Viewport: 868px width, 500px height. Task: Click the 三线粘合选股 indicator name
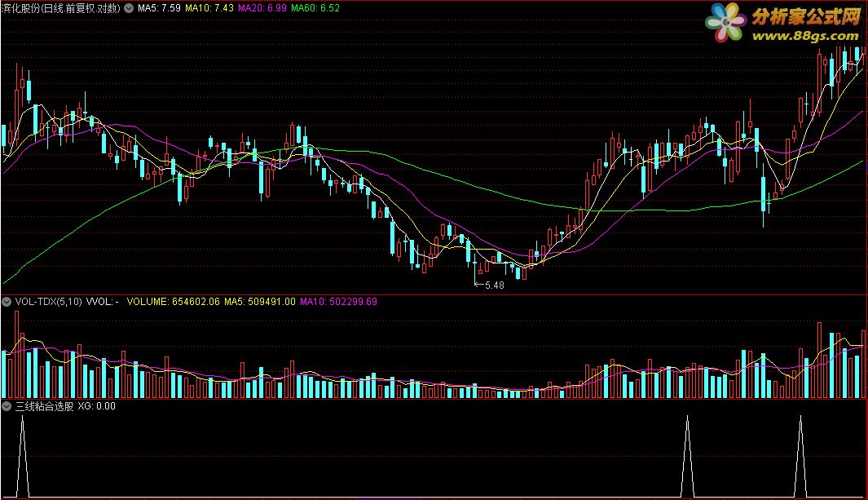point(44,406)
